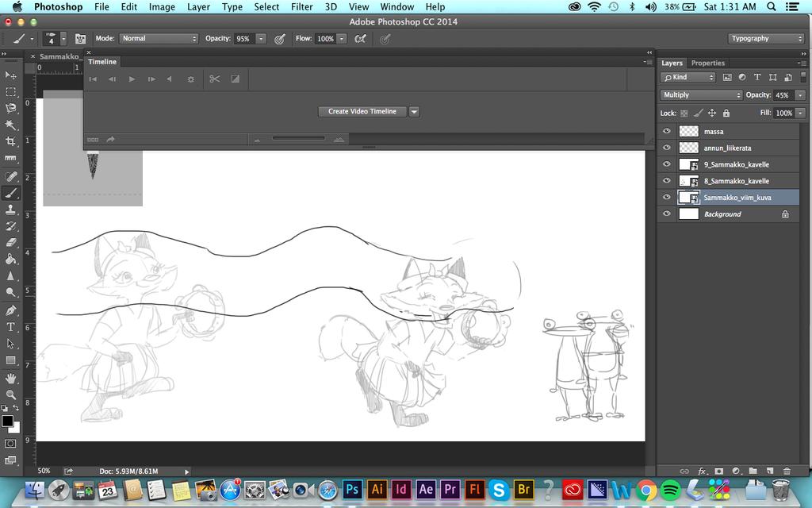Image resolution: width=812 pixels, height=508 pixels.
Task: Open the Photoshop application menu
Action: pos(58,6)
